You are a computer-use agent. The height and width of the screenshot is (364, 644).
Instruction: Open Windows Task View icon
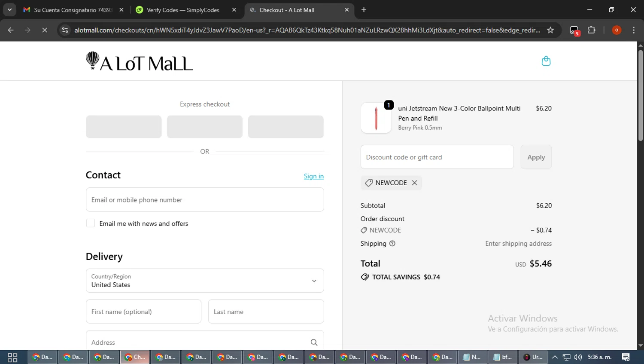click(12, 357)
